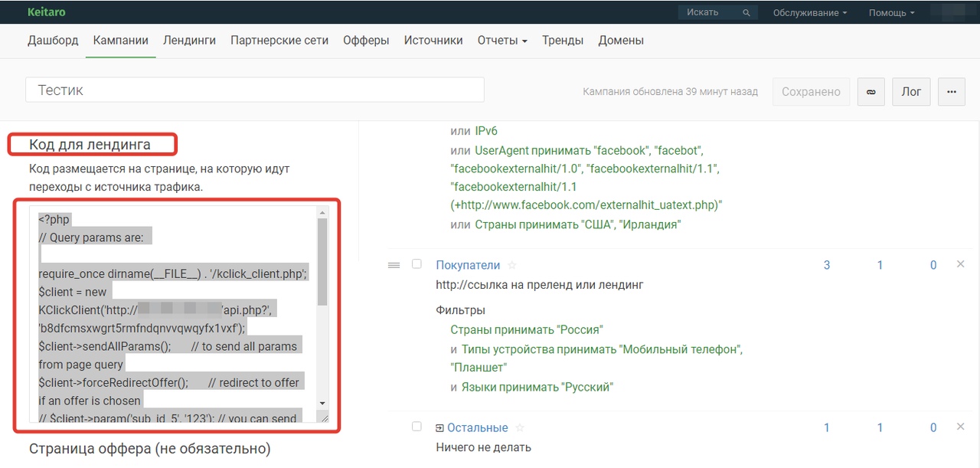Screen dimensions: 980x468
Task: Click the search magnifier icon in top bar
Action: 746,13
